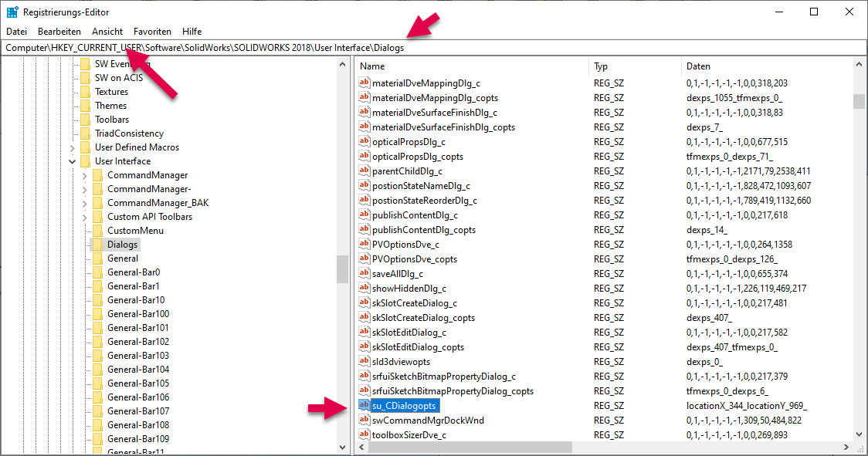Click the folder icon of General-Bar100 key

click(97, 314)
